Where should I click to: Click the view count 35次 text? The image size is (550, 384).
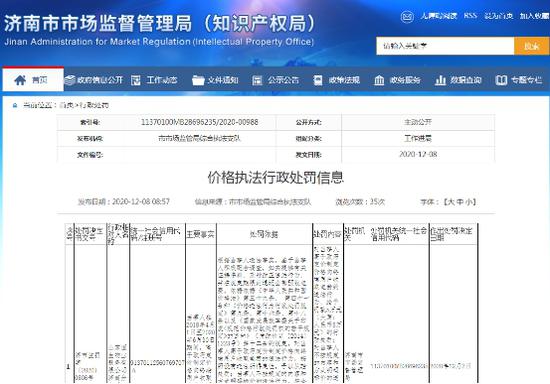pyautogui.click(x=360, y=202)
